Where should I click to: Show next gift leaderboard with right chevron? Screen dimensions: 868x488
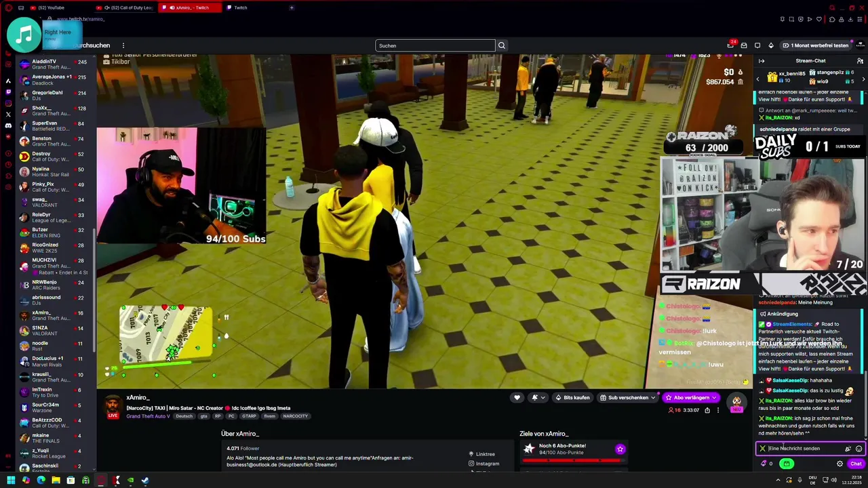[863, 80]
